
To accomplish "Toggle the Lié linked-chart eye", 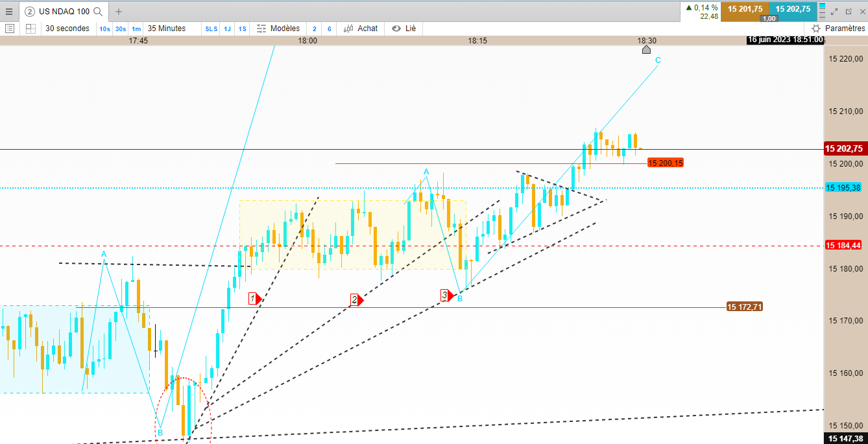I will pyautogui.click(x=396, y=29).
